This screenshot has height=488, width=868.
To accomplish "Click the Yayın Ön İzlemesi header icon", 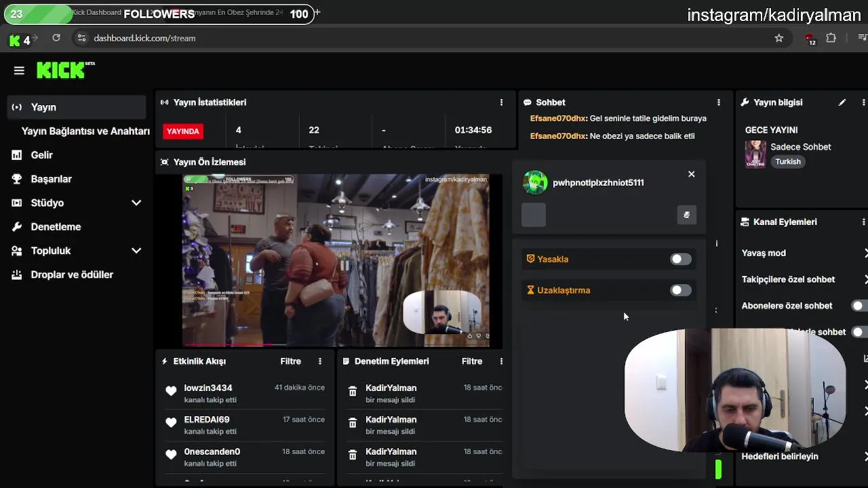I will (165, 162).
